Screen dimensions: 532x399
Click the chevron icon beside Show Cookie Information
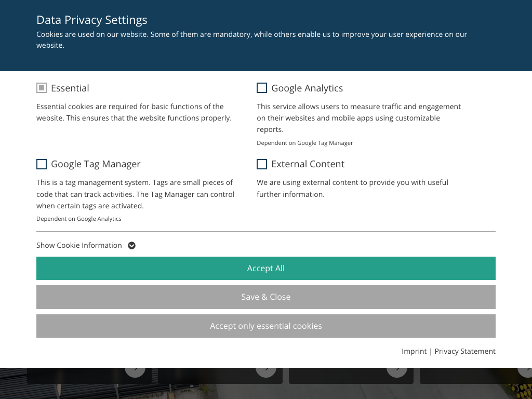pos(132,246)
